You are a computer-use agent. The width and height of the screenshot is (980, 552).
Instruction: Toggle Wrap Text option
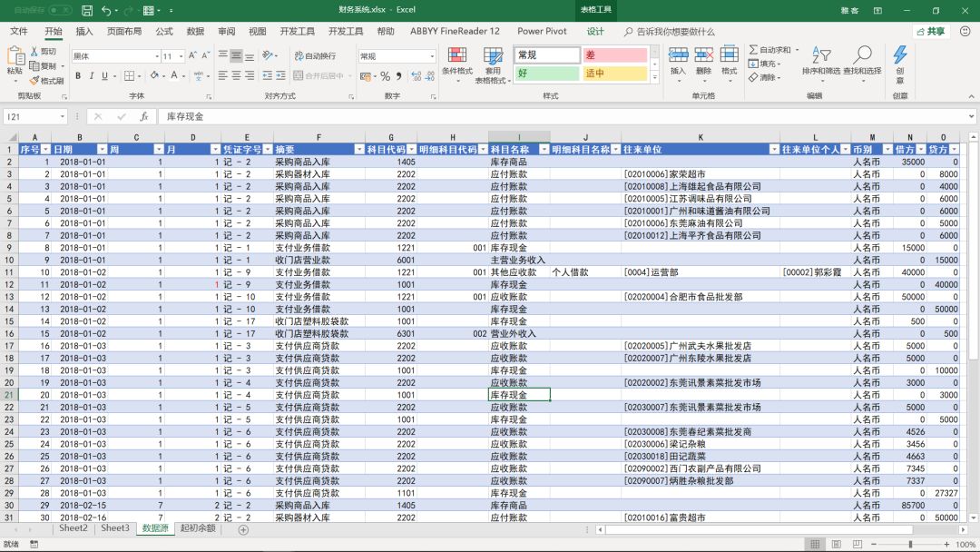pyautogui.click(x=315, y=55)
